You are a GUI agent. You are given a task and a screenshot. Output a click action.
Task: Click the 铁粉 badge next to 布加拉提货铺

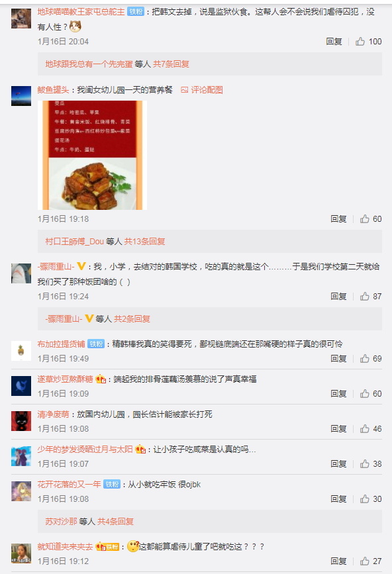[x=96, y=344]
